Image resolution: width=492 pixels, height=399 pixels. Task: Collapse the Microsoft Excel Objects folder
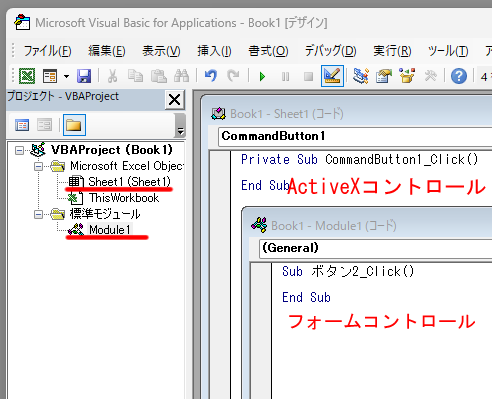(x=39, y=166)
